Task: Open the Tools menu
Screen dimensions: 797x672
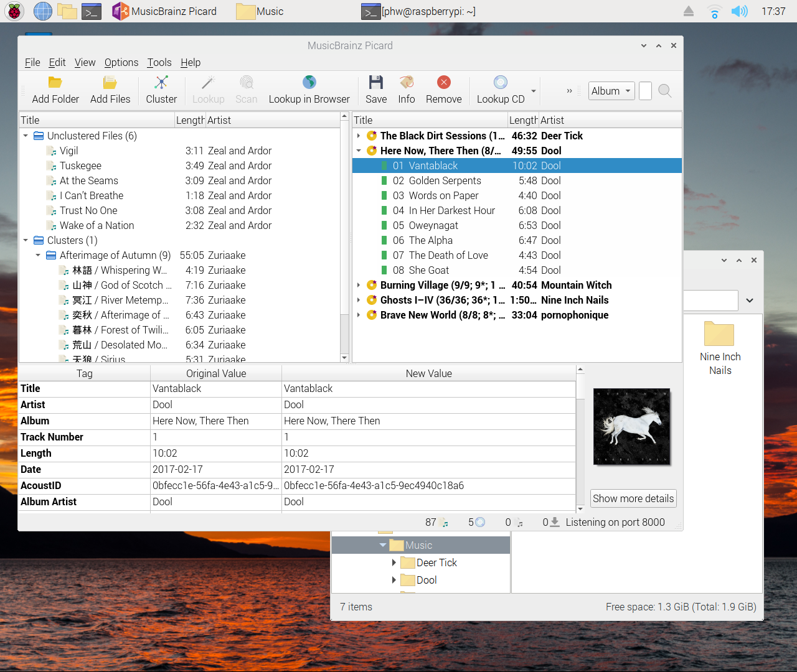Action: 159,62
